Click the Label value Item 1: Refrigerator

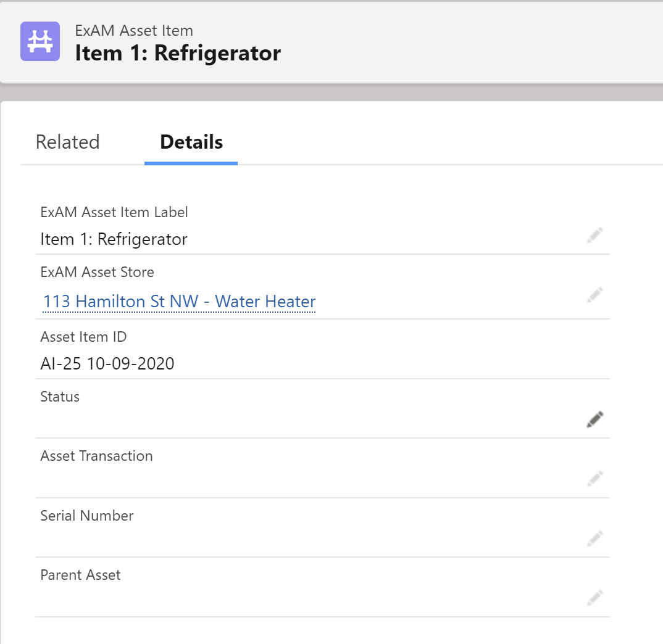tap(114, 239)
